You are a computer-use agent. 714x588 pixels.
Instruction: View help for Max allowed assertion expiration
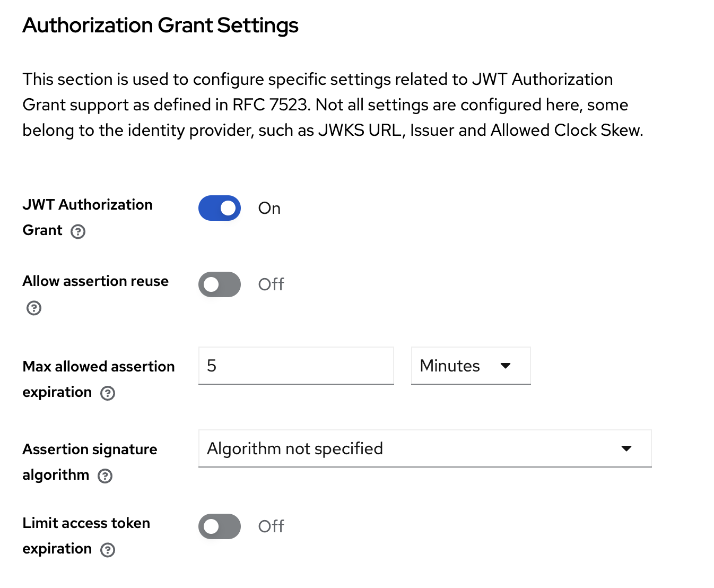pos(108,393)
